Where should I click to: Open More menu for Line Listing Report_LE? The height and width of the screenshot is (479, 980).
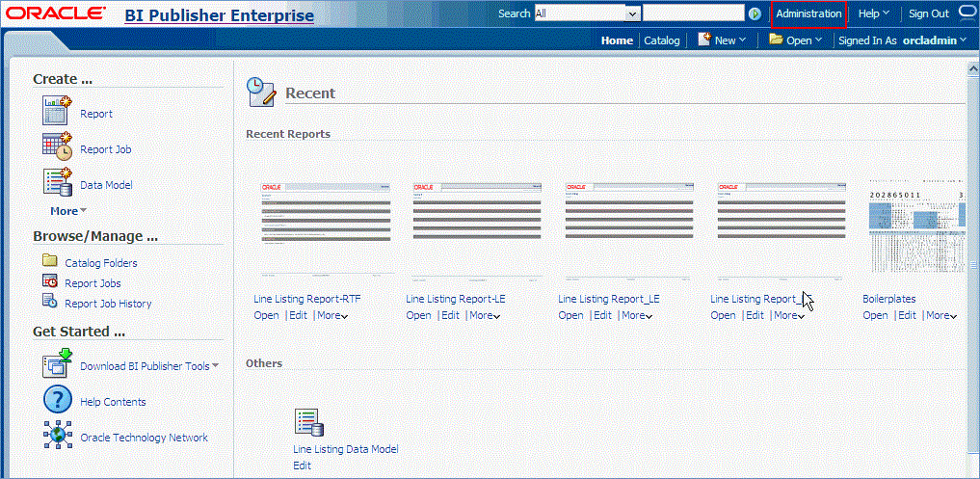tap(637, 316)
